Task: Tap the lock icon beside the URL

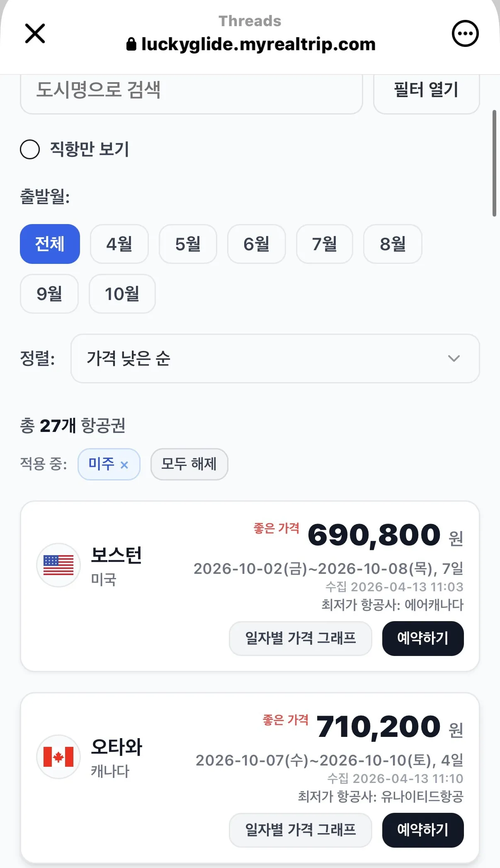Action: 131,44
